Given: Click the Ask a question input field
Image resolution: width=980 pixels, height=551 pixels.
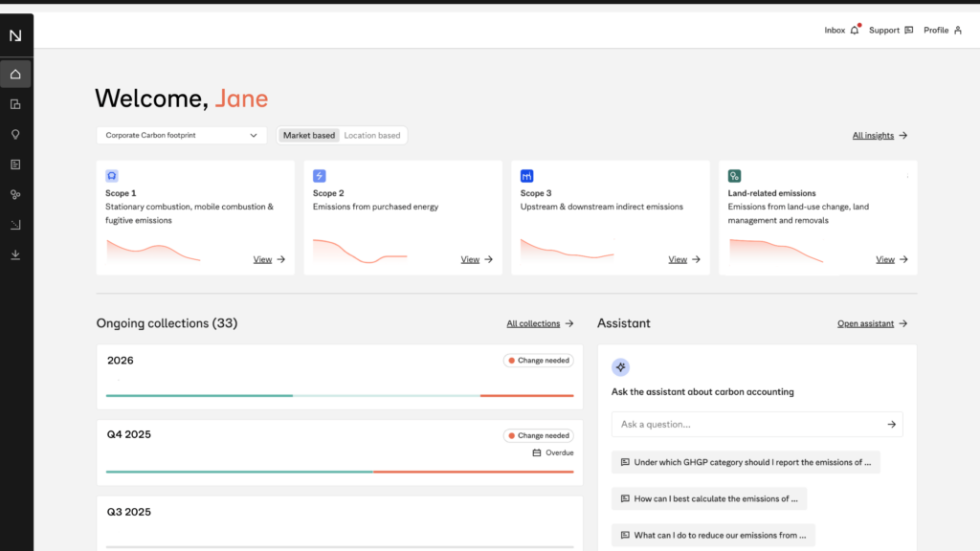Looking at the screenshot, I should (x=746, y=425).
